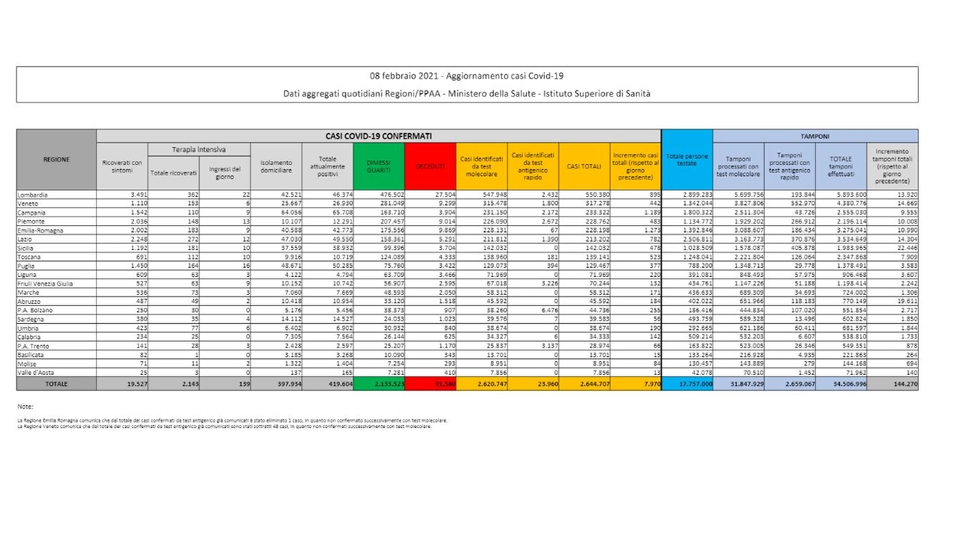The image size is (980, 551).
Task: Select the 'Lazio' region row label
Action: [x=24, y=239]
